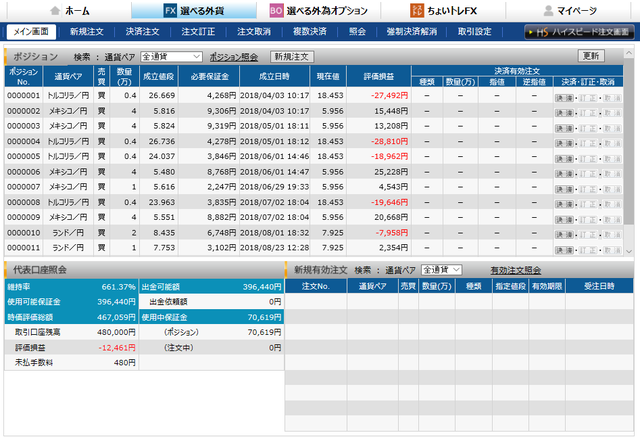This screenshot has width=640, height=437.
Task: Click the 維持率 661.37% value
Action: pyautogui.click(x=118, y=287)
